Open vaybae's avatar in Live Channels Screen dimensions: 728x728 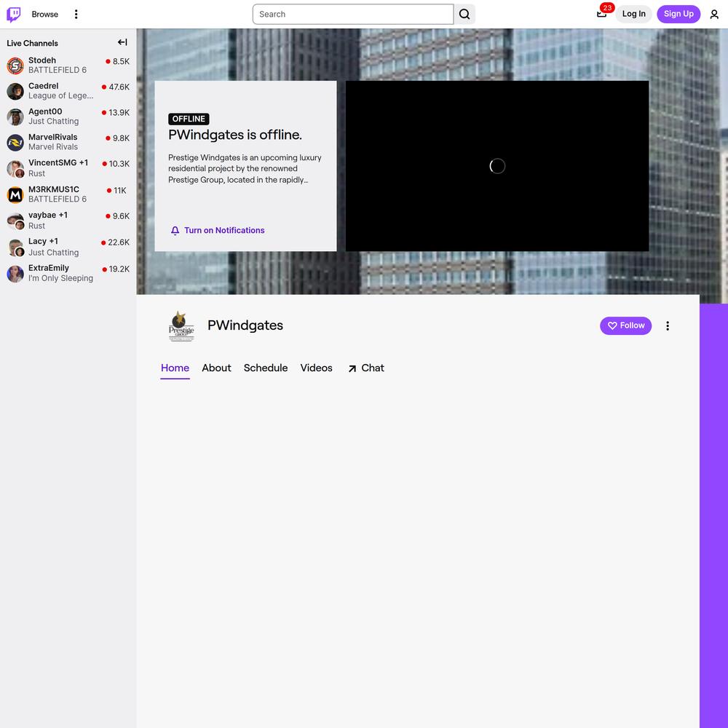point(15,221)
